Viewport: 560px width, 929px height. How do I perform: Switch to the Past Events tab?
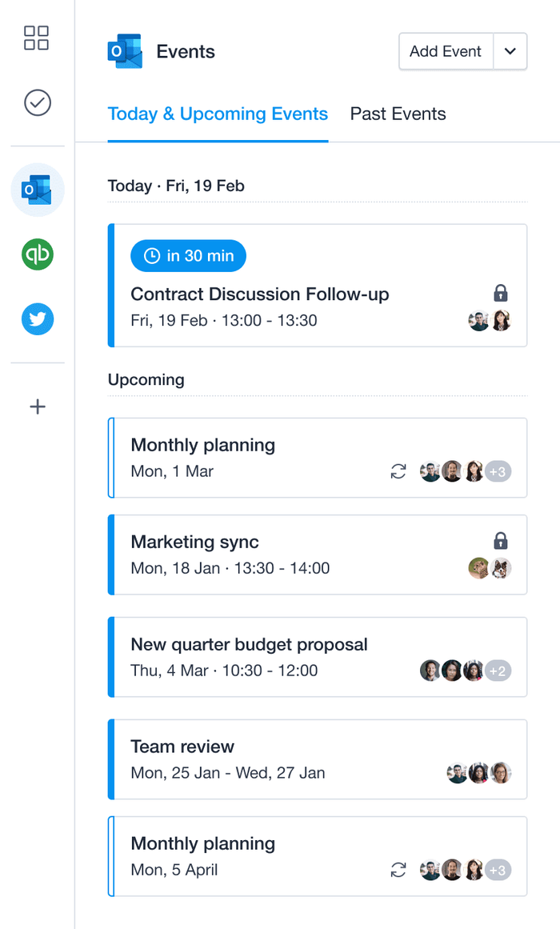(398, 114)
